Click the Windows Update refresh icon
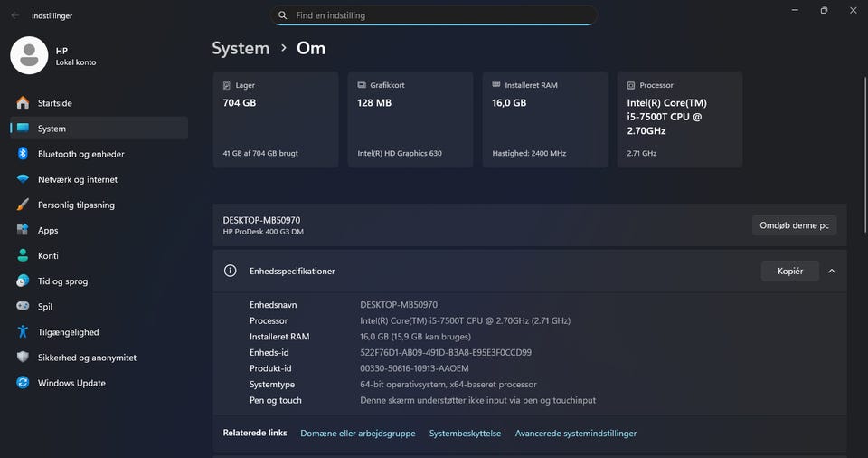The height and width of the screenshot is (458, 868). pos(23,383)
